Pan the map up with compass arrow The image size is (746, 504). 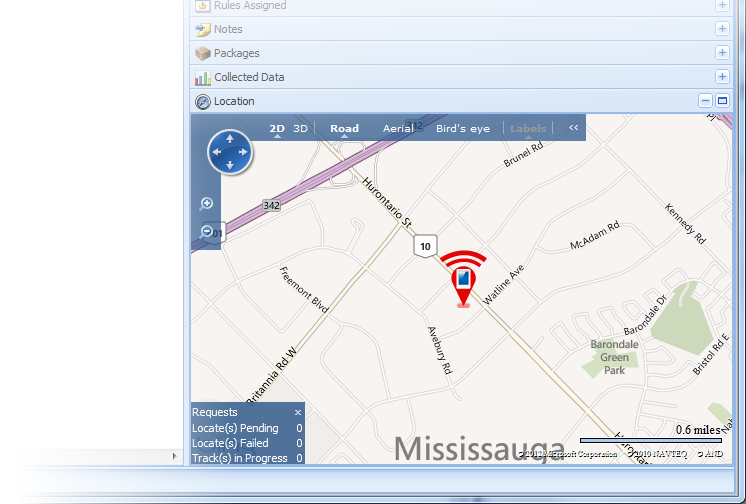(x=230, y=139)
